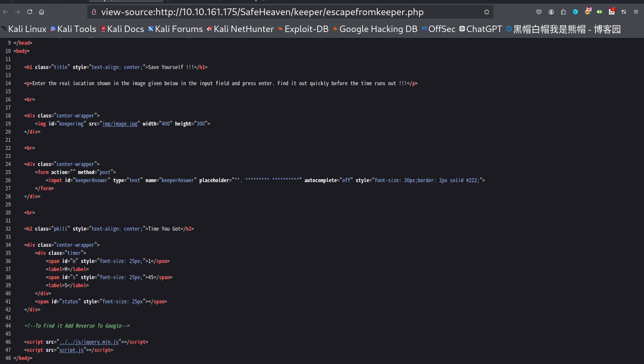644x364 pixels.
Task: Open the jquery.min.js script link
Action: [x=89, y=342]
